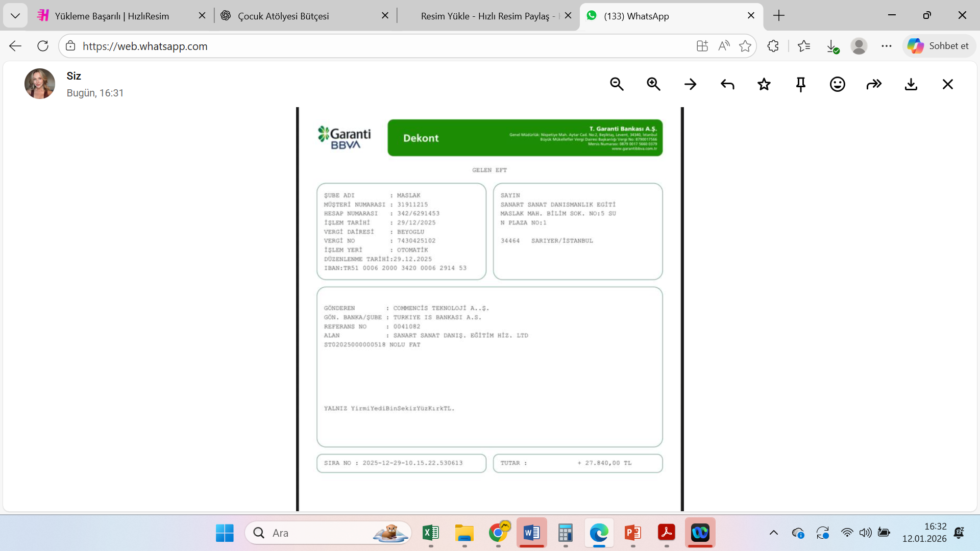980x551 pixels.
Task: Open Wi-Fi network settings
Action: pyautogui.click(x=847, y=533)
